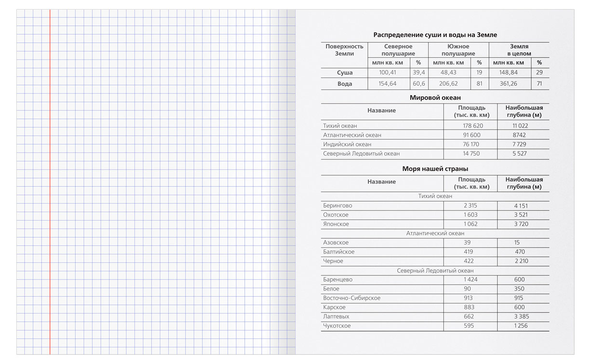Click the title "Распределение суши и воды на Земле"
The width and height of the screenshot is (591, 364).
pyautogui.click(x=435, y=35)
